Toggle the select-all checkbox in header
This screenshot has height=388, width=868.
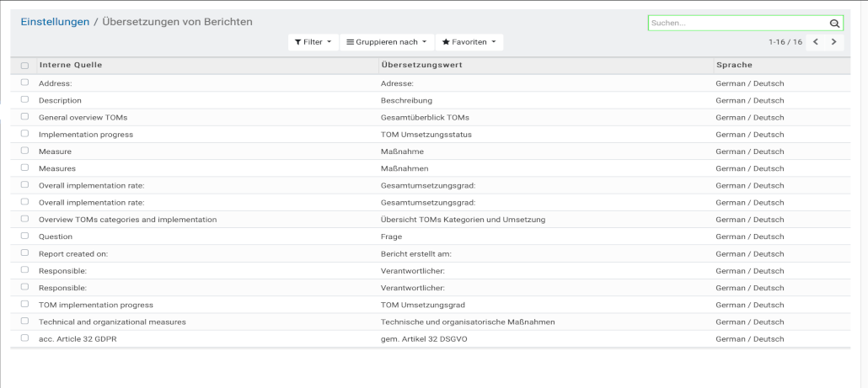coord(24,66)
